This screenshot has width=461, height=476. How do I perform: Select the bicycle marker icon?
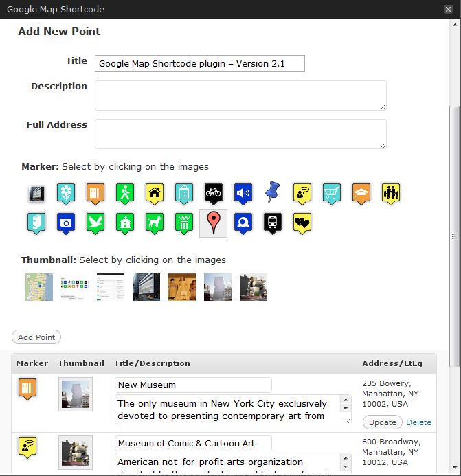tap(214, 194)
